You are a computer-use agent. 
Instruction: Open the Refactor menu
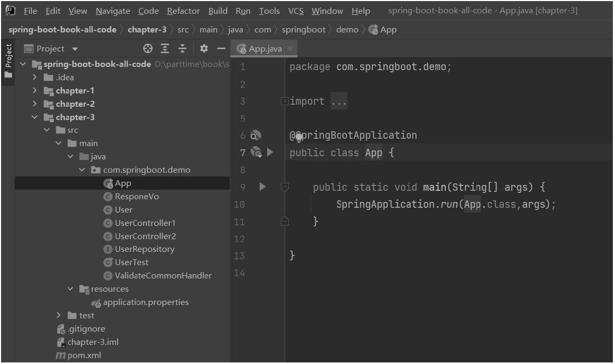(x=184, y=11)
